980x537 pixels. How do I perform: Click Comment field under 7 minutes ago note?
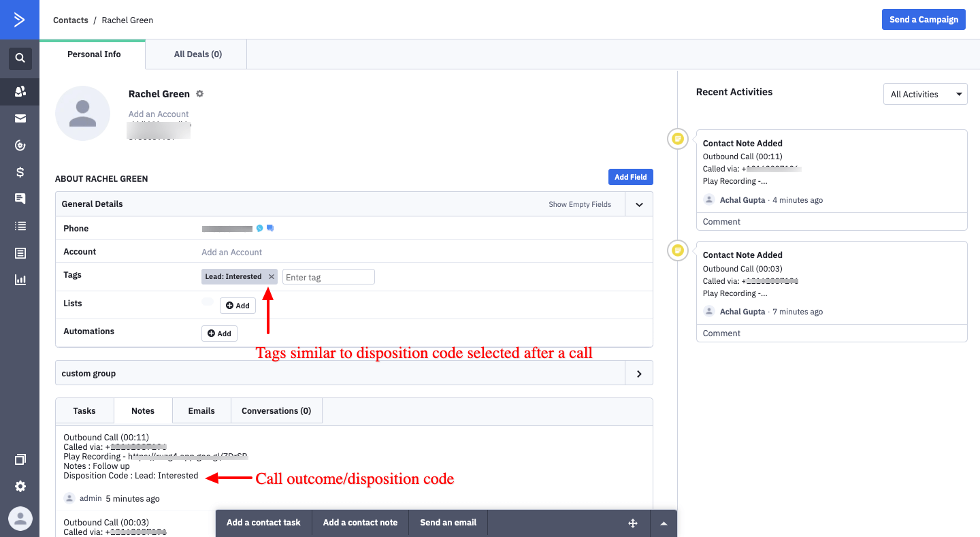click(832, 333)
